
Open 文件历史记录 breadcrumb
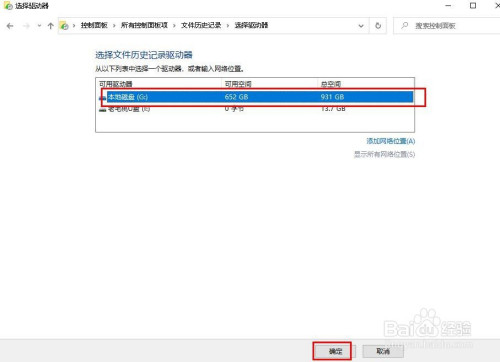(201, 25)
